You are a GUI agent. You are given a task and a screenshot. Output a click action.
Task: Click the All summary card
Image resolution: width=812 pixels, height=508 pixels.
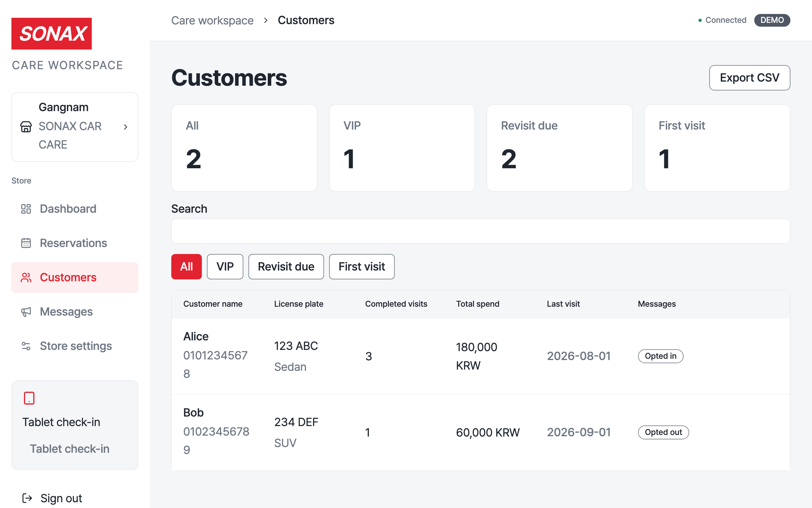click(244, 148)
